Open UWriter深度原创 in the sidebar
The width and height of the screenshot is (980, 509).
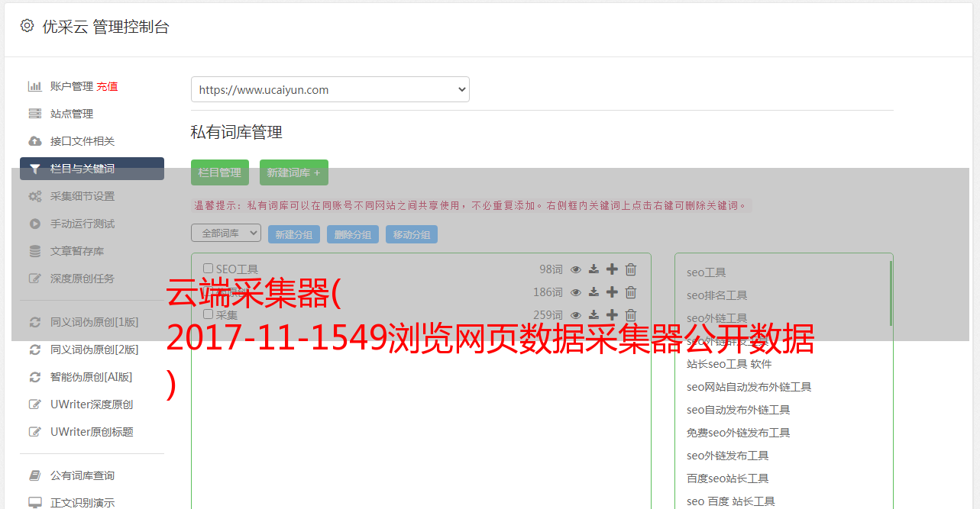(x=92, y=404)
